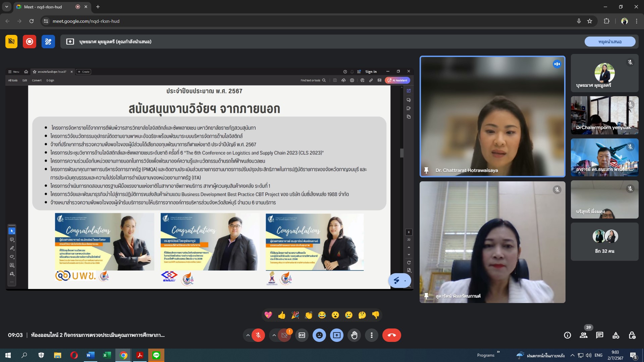This screenshot has width=644, height=362.
Task: Click the stop presenting button
Action: point(610,42)
